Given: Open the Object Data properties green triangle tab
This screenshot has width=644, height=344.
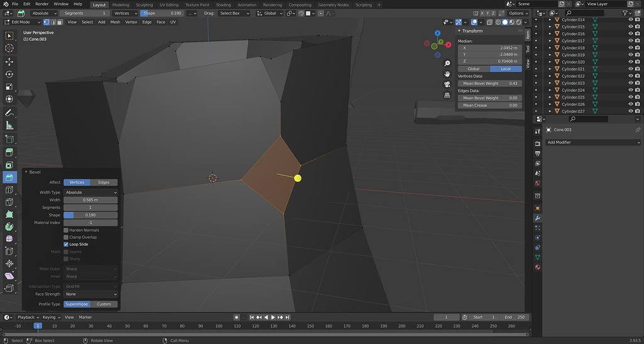Looking at the screenshot, I should tap(538, 257).
